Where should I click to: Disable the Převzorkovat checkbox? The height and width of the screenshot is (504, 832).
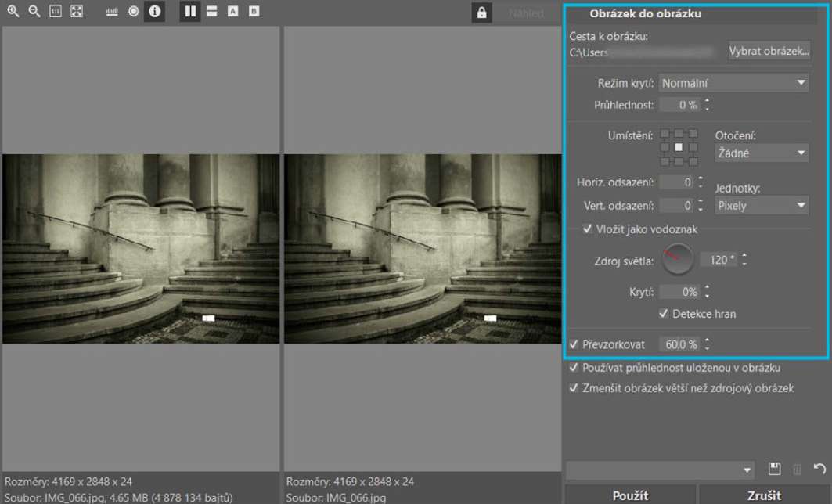coord(574,344)
